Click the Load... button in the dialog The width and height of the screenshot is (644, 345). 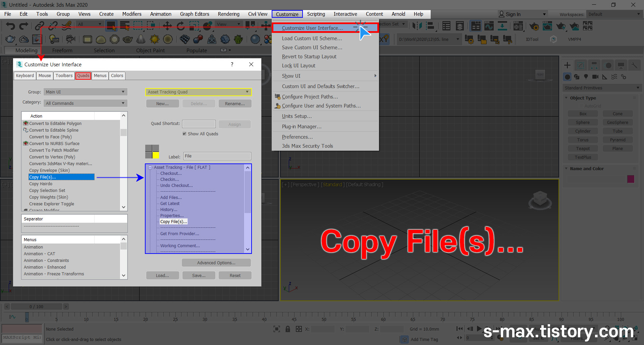click(x=162, y=275)
